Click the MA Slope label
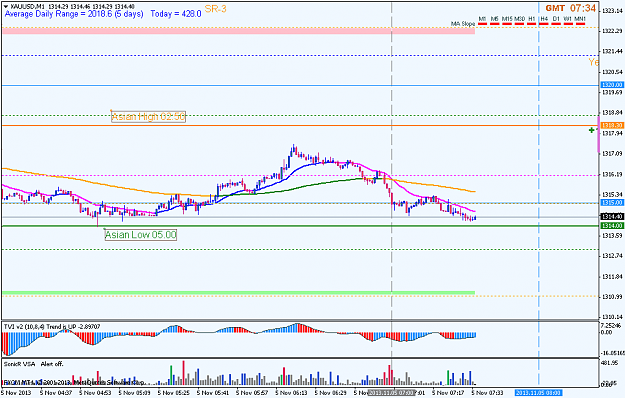This screenshot has height=398, width=625. pyautogui.click(x=463, y=24)
